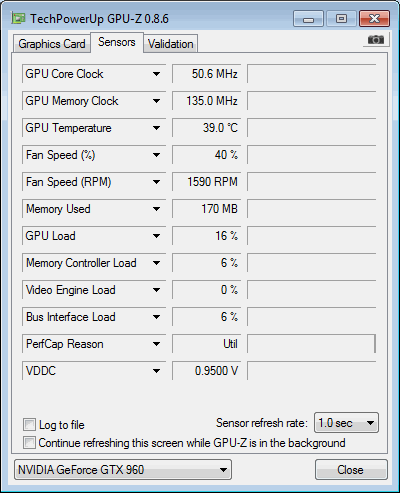Image resolution: width=400 pixels, height=493 pixels.
Task: Open NVIDIA GeForce GTX 960 GPU selector
Action: click(123, 470)
